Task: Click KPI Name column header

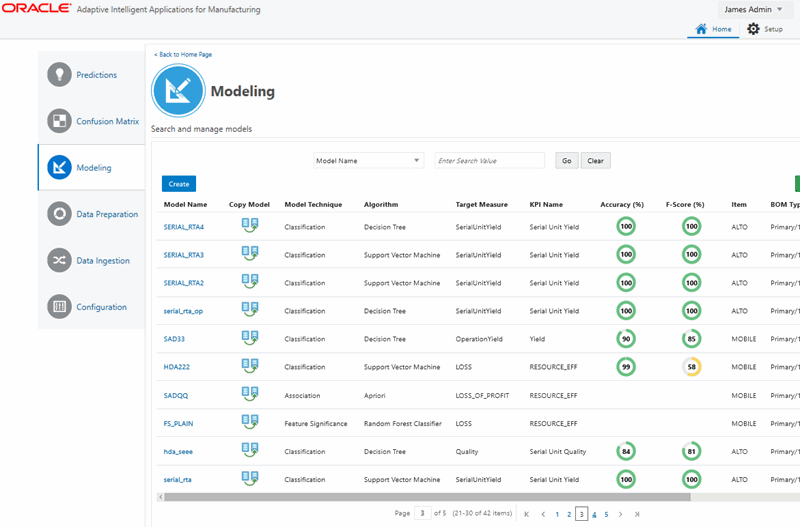Action: (546, 205)
